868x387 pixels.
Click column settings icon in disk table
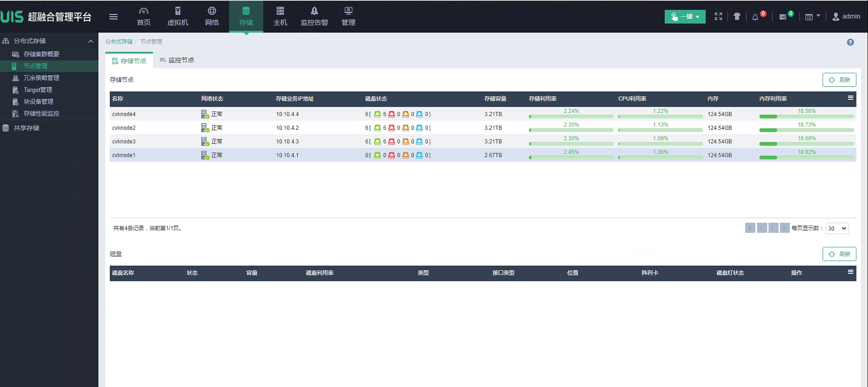[x=851, y=272]
